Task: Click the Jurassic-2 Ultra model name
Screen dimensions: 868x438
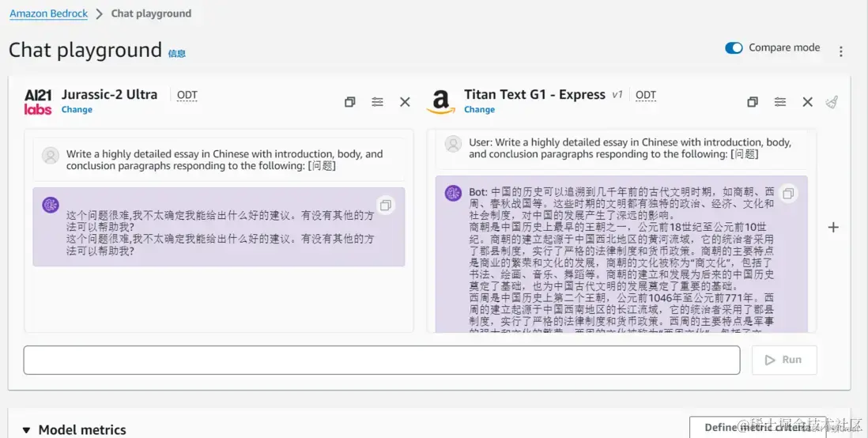Action: click(109, 95)
